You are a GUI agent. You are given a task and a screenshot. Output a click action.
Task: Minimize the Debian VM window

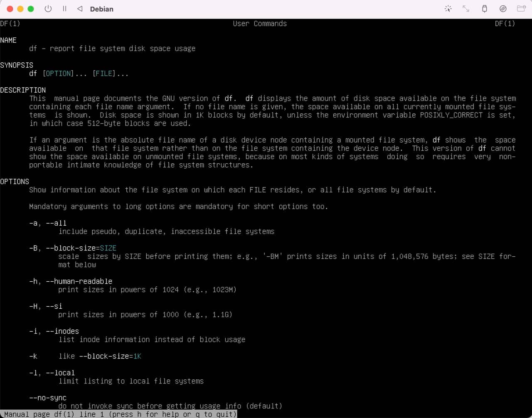click(x=20, y=9)
